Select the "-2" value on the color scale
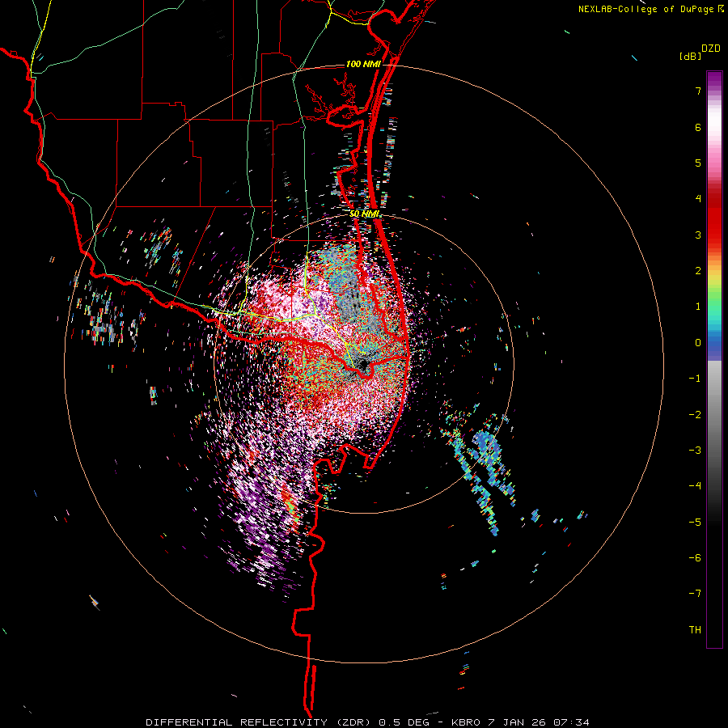Viewport: 728px width, 728px height. 695,415
